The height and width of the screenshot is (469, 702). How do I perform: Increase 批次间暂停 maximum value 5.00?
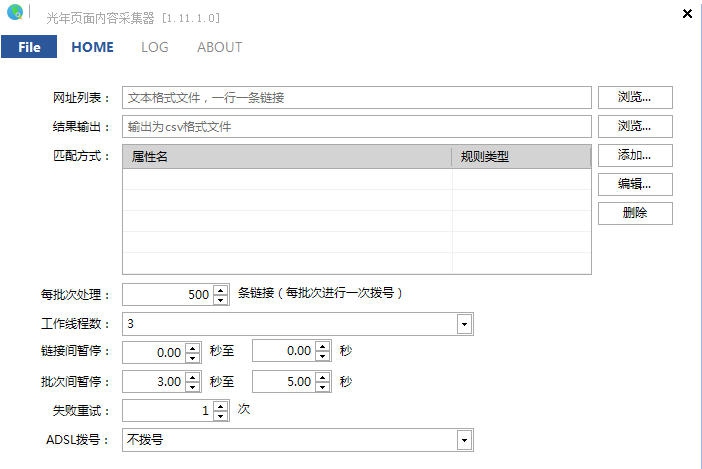[x=322, y=377]
